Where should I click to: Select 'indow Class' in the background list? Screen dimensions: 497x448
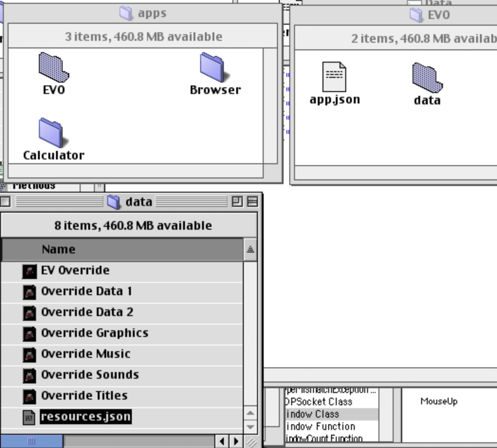[x=312, y=414]
